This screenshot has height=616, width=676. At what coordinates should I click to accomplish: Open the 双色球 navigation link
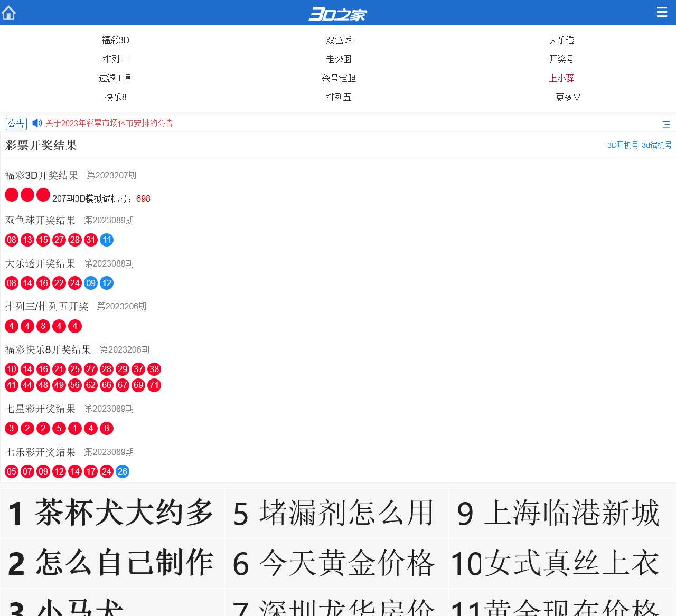tap(339, 40)
